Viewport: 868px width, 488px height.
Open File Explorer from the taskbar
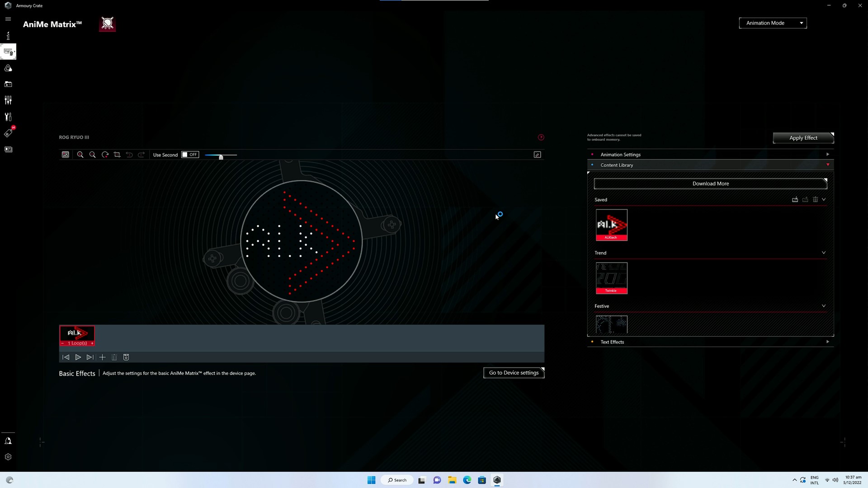click(452, 480)
